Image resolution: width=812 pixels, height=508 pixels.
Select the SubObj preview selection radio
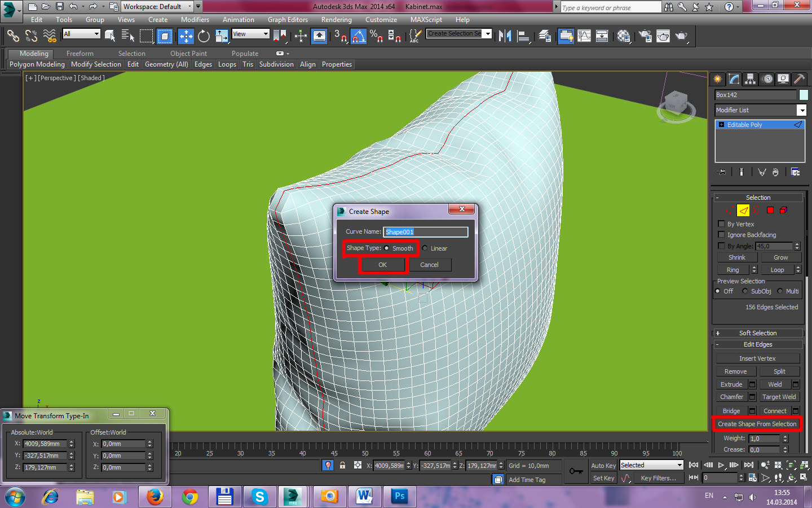pos(745,291)
